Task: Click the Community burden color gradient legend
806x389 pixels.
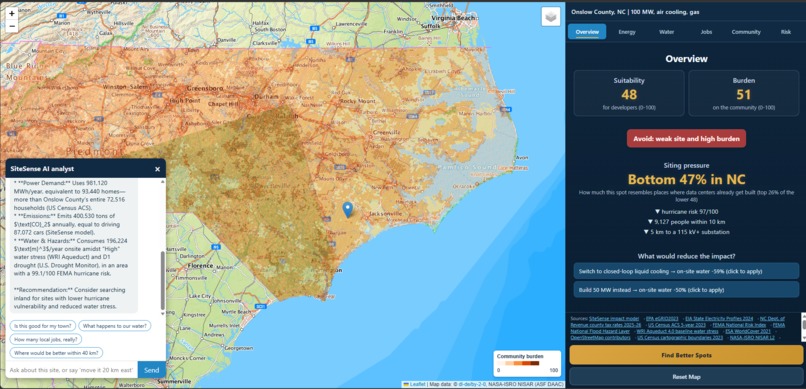Action: click(x=518, y=363)
